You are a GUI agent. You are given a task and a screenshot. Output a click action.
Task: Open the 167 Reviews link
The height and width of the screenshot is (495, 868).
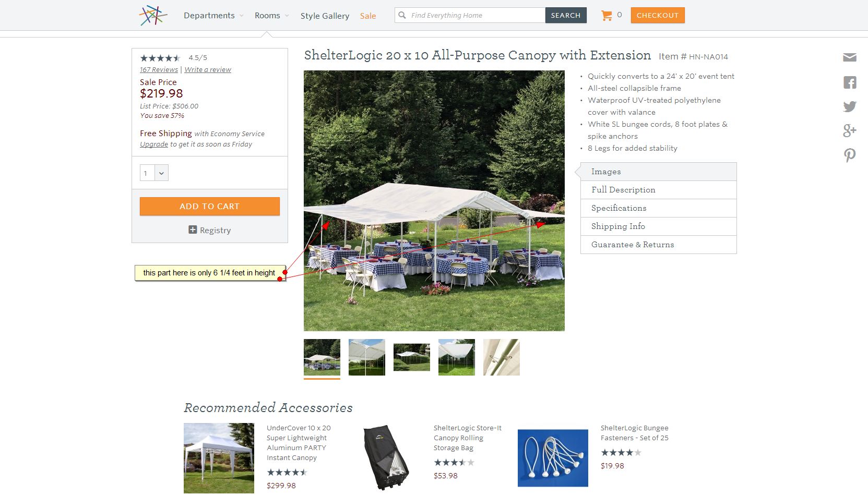pyautogui.click(x=159, y=70)
